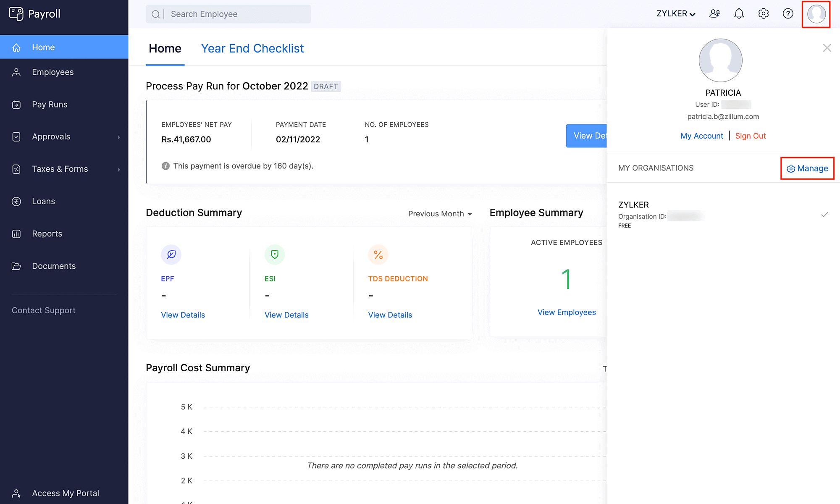Open the referral people icon in top bar
The width and height of the screenshot is (840, 504).
pos(714,14)
